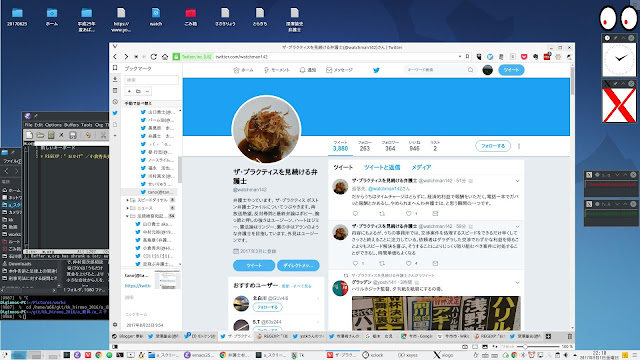Open the tweet image thumbnail of tabloid headlines

(x=436, y=313)
